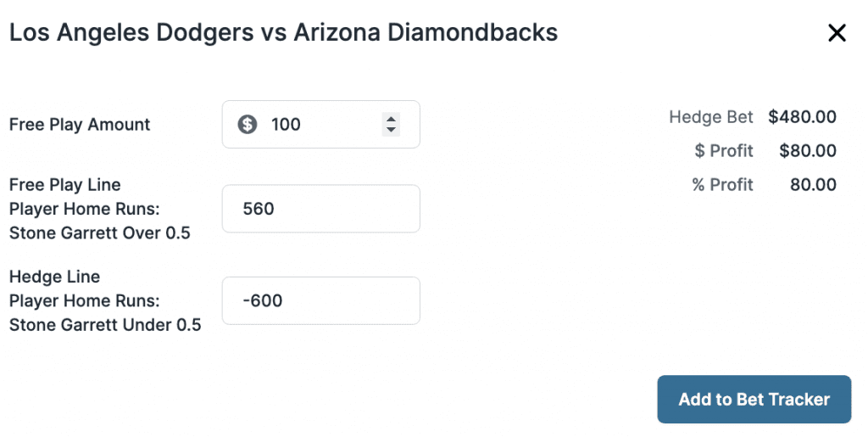This screenshot has height=437, width=868.
Task: Click the % Profit label
Action: 722,184
